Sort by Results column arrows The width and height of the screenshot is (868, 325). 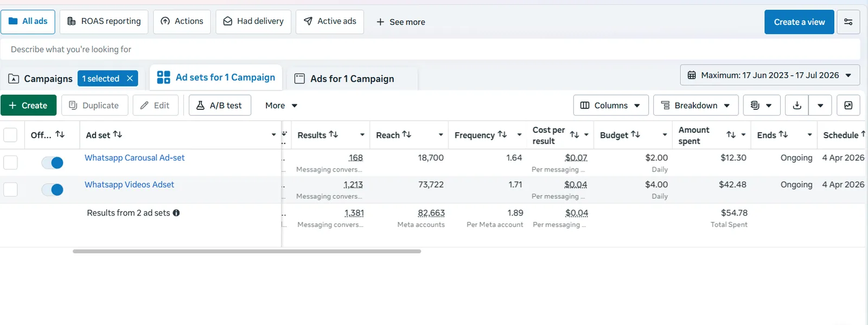[334, 135]
